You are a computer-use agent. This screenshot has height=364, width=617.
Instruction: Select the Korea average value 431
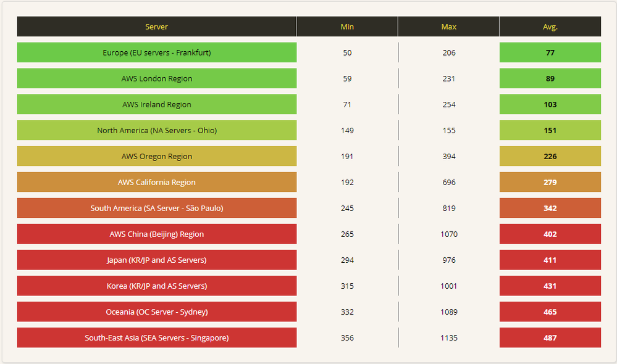(550, 286)
